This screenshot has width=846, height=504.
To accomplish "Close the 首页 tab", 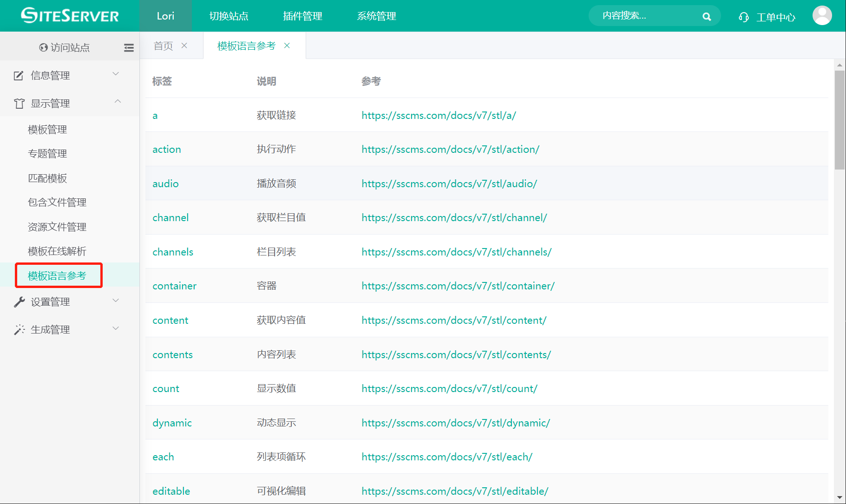I will pos(184,46).
